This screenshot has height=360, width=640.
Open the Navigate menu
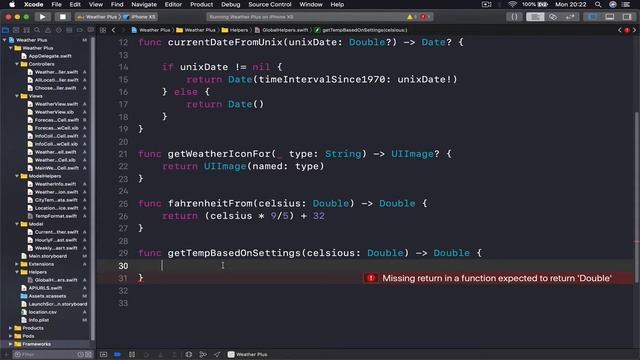(144, 4)
